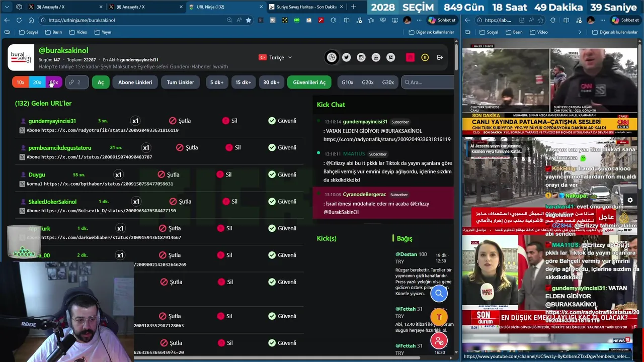Toggle the 15 dk+ filter
This screenshot has width=644, height=362.
244,82
